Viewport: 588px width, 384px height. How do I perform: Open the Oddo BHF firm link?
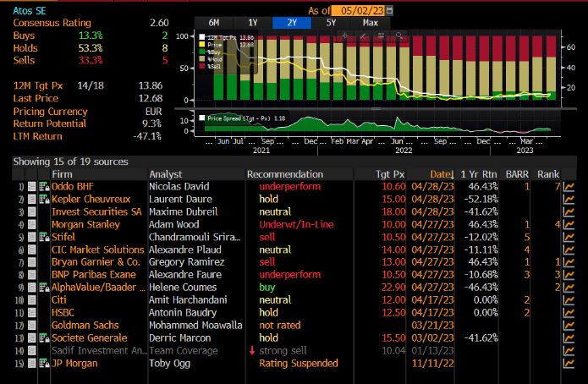pyautogui.click(x=73, y=186)
